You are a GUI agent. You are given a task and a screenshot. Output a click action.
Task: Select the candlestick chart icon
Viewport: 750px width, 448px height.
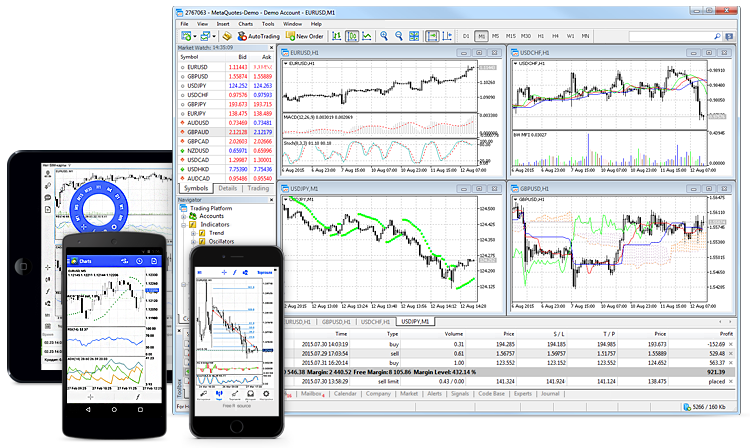352,36
